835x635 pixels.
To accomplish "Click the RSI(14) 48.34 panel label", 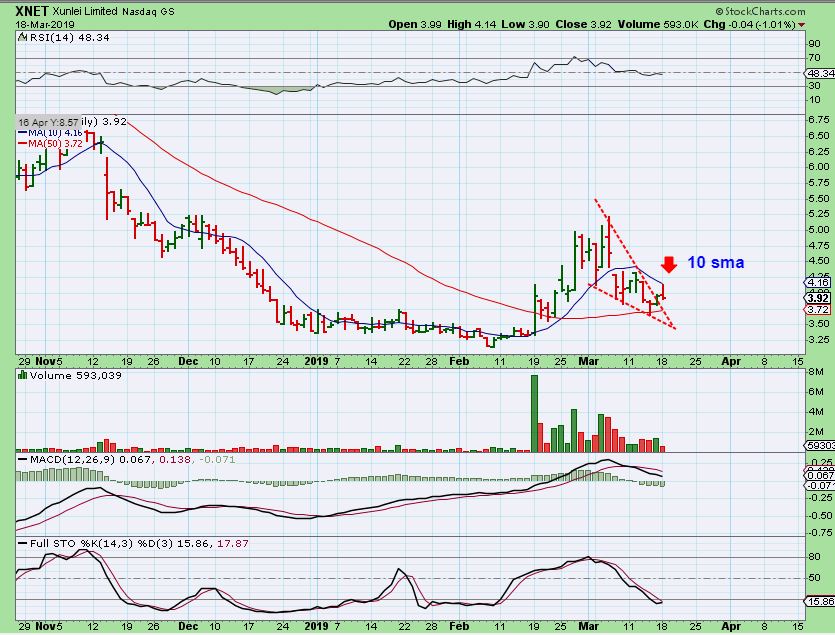I will (69, 37).
